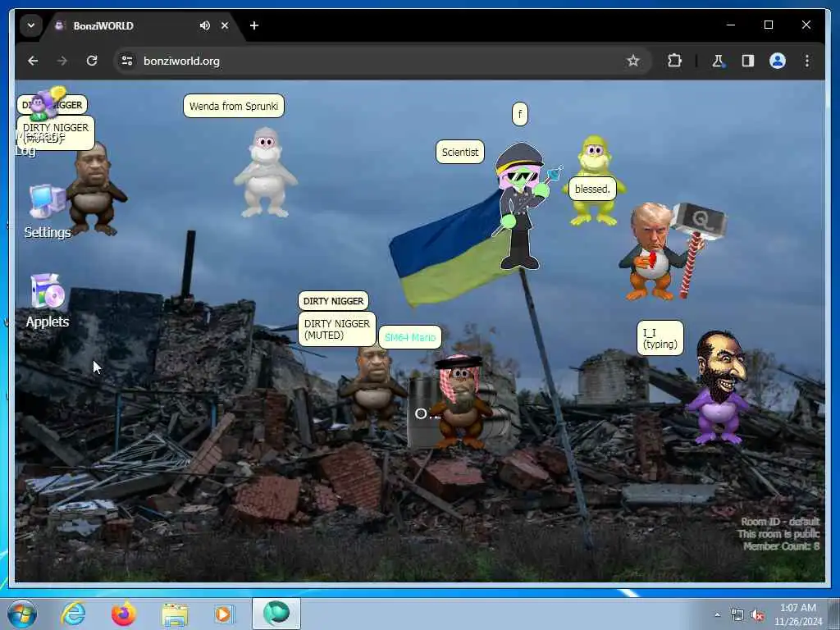Toggle the browser side panel
The height and width of the screenshot is (630, 840).
[748, 61]
